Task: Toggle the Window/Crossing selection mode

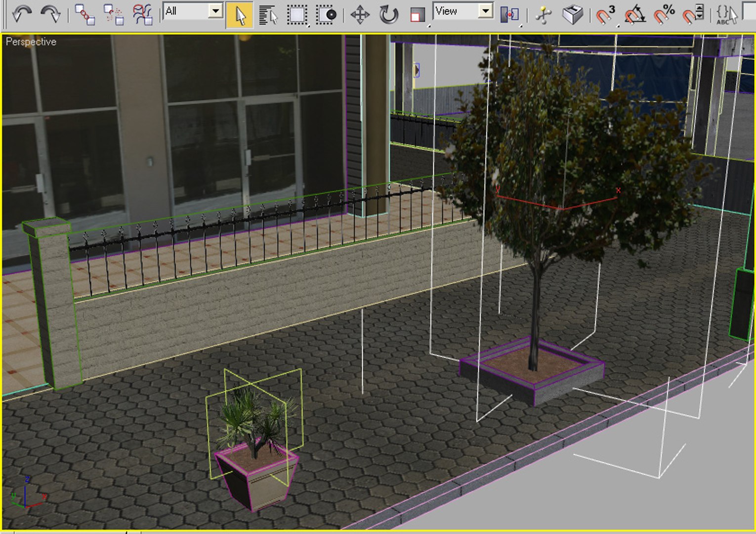Action: coord(326,15)
